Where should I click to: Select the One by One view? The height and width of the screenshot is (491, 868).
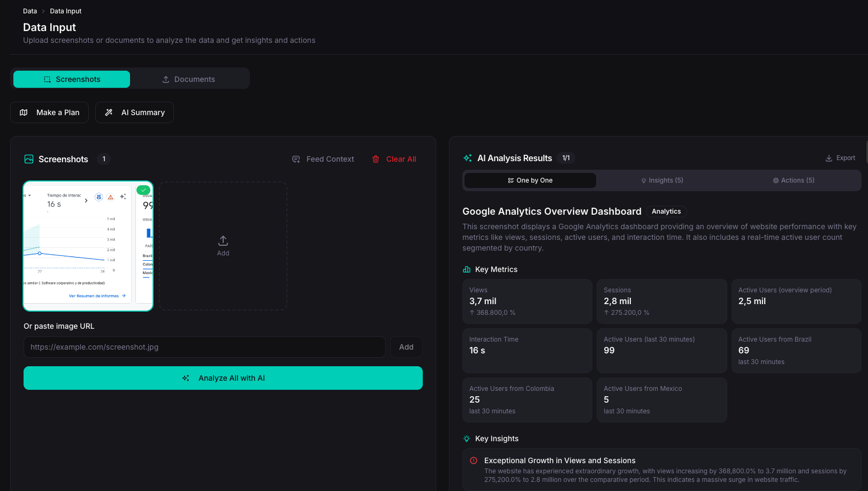[x=530, y=180]
